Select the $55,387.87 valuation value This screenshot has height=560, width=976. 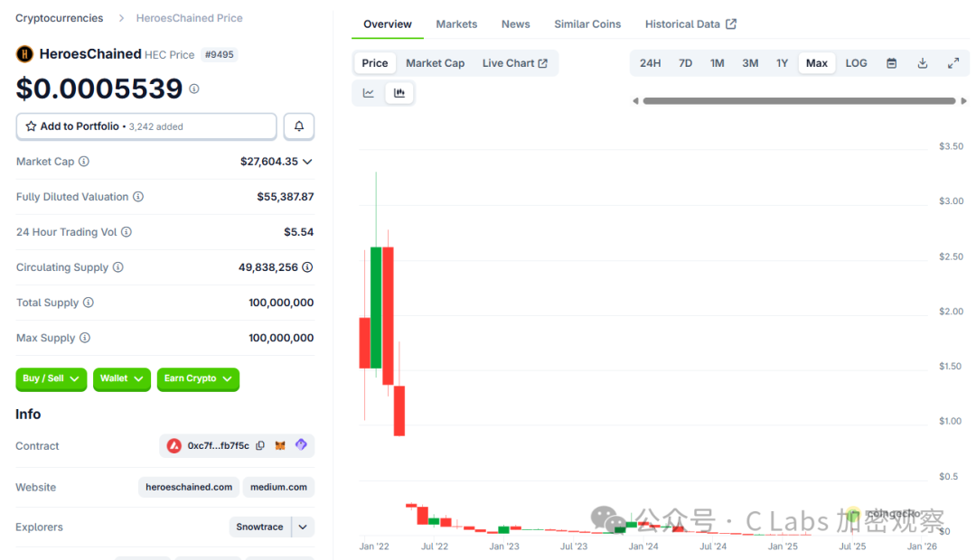click(x=285, y=197)
